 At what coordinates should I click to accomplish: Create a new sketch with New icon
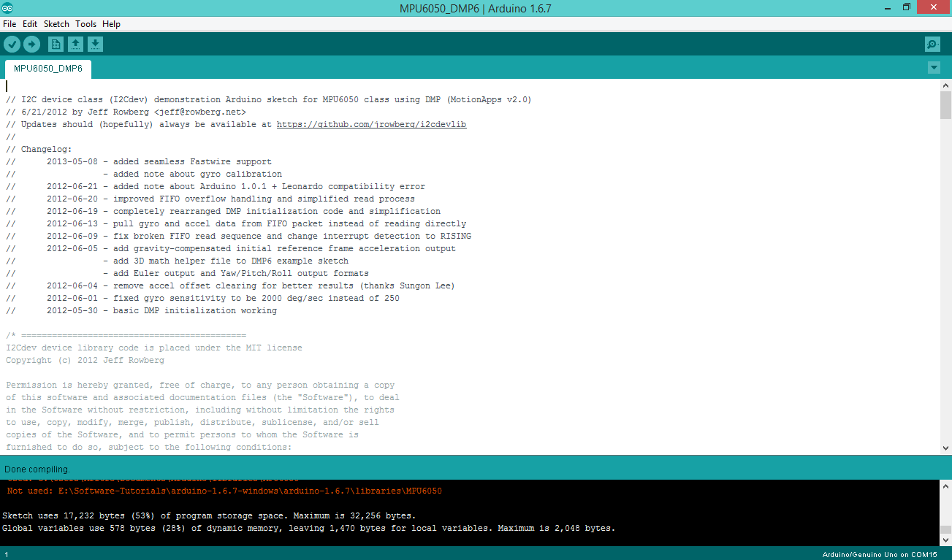[56, 45]
